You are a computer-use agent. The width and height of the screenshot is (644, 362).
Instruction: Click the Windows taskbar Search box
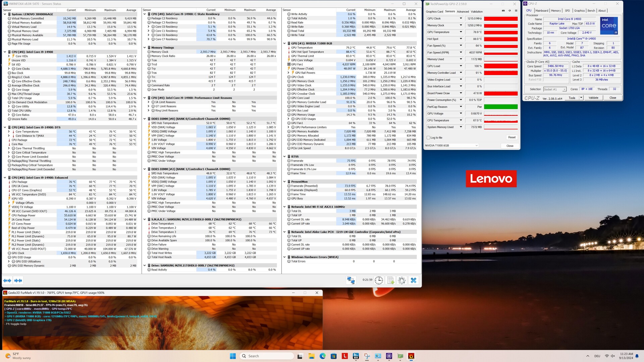coord(267,356)
